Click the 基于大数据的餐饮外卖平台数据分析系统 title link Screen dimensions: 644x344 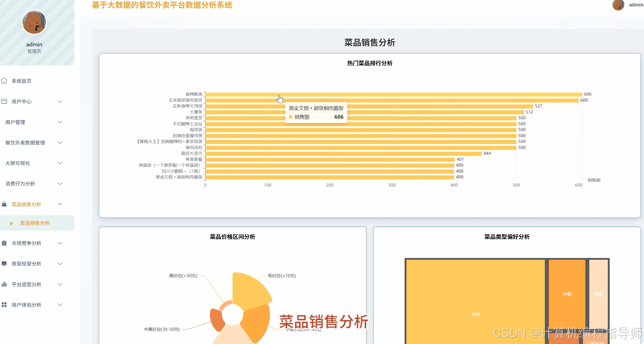point(161,5)
